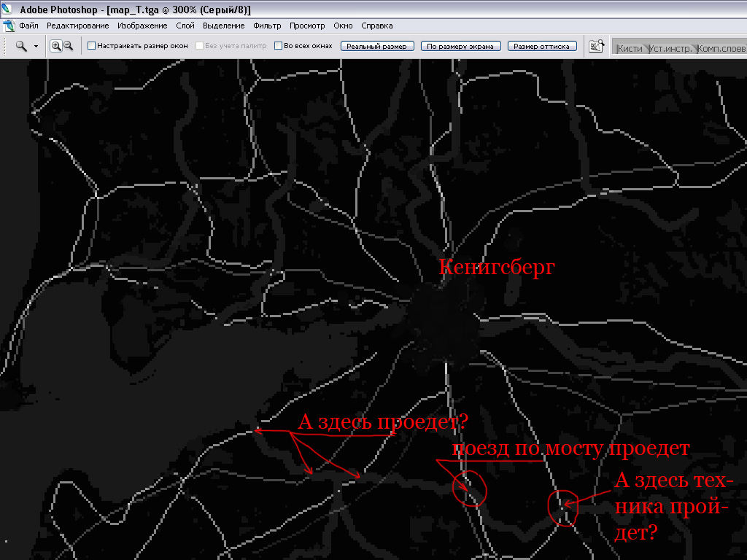Viewport: 747px width, 560px height.
Task: Choose the zoom in magnifier icon
Action: coord(56,46)
